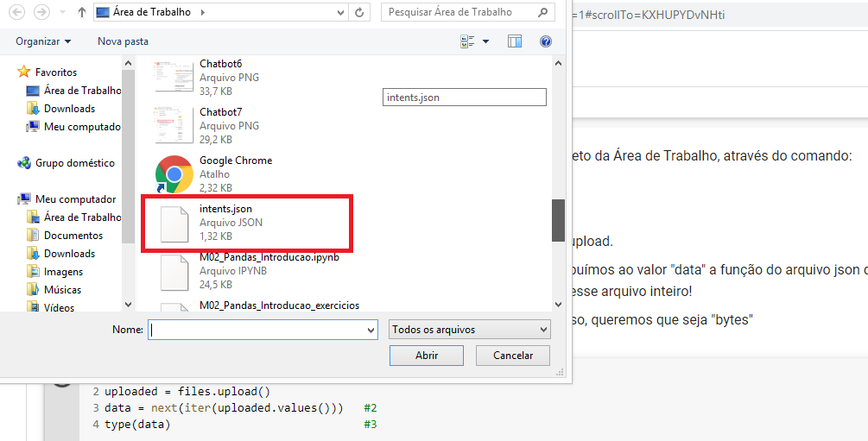Go back with the left arrow button
This screenshot has height=441, width=868.
tap(17, 12)
